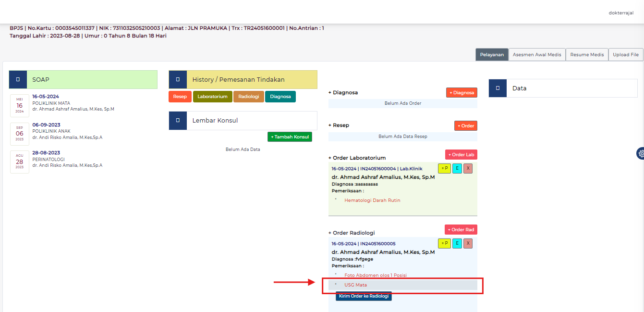Screen dimensions: 644x312
Task: Go to the Upload File tab
Action: 626,55
